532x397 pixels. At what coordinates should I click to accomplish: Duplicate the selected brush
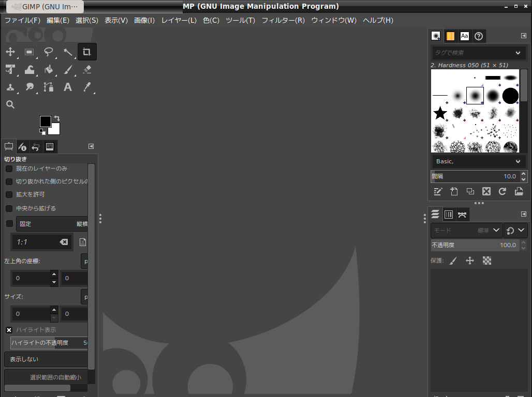click(470, 192)
